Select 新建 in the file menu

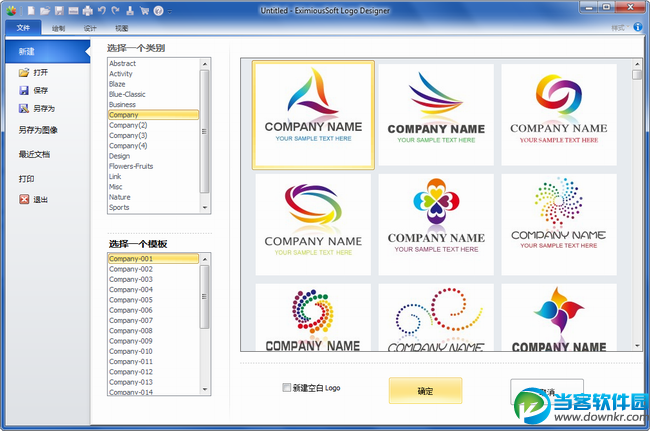click(47, 51)
